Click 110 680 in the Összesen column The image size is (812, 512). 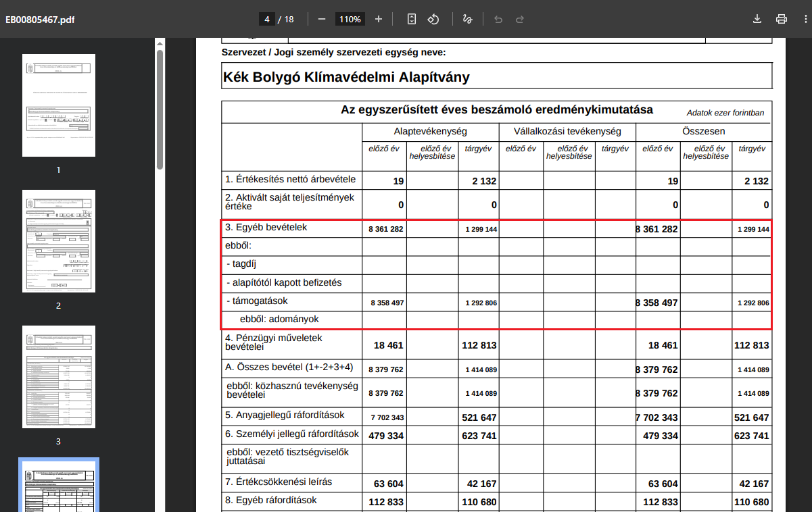coord(751,503)
